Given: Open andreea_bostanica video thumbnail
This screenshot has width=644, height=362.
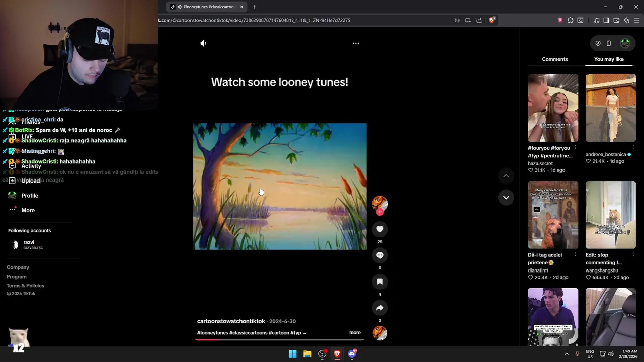Looking at the screenshot, I should pyautogui.click(x=611, y=108).
